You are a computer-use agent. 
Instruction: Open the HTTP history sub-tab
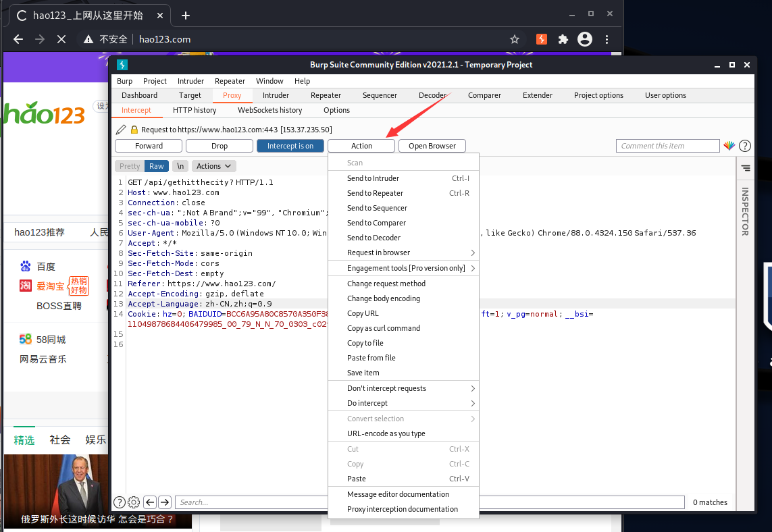(x=195, y=110)
